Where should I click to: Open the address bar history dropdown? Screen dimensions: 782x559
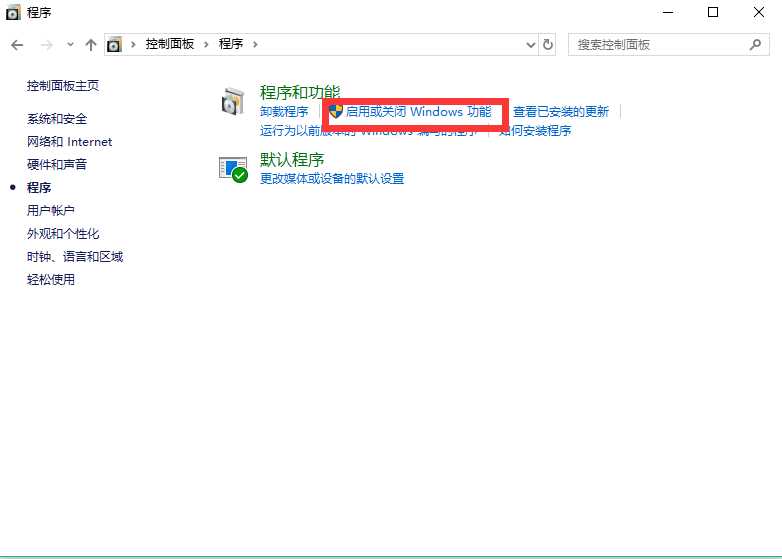(x=531, y=45)
